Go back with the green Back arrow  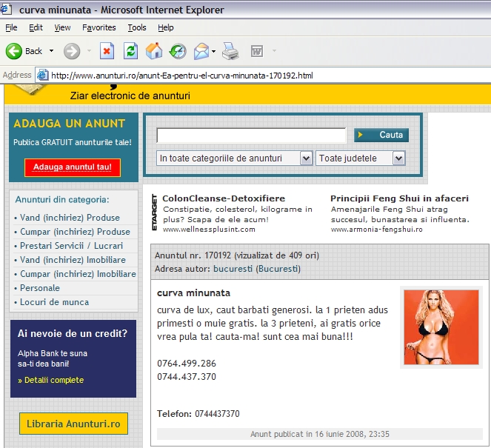[x=14, y=51]
